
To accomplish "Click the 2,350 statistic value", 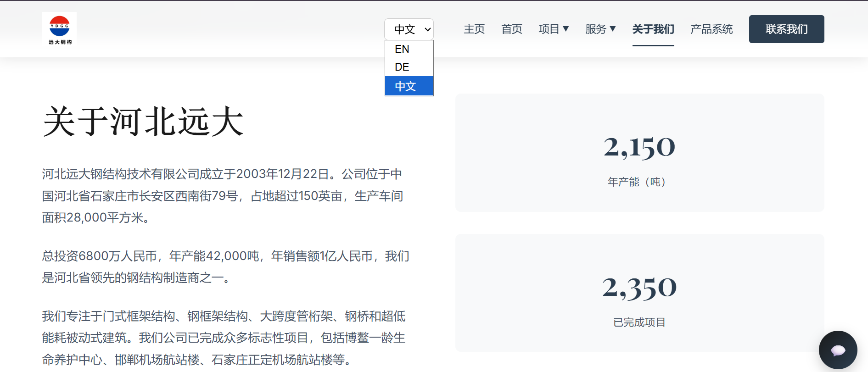I will [x=639, y=288].
